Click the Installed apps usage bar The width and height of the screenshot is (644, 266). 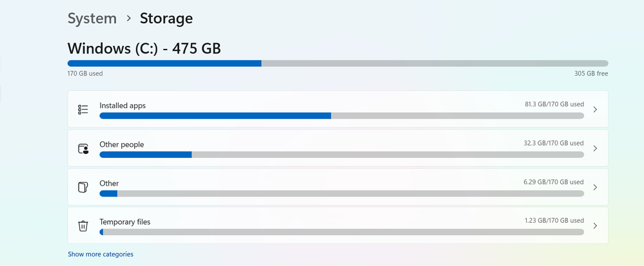[342, 116]
